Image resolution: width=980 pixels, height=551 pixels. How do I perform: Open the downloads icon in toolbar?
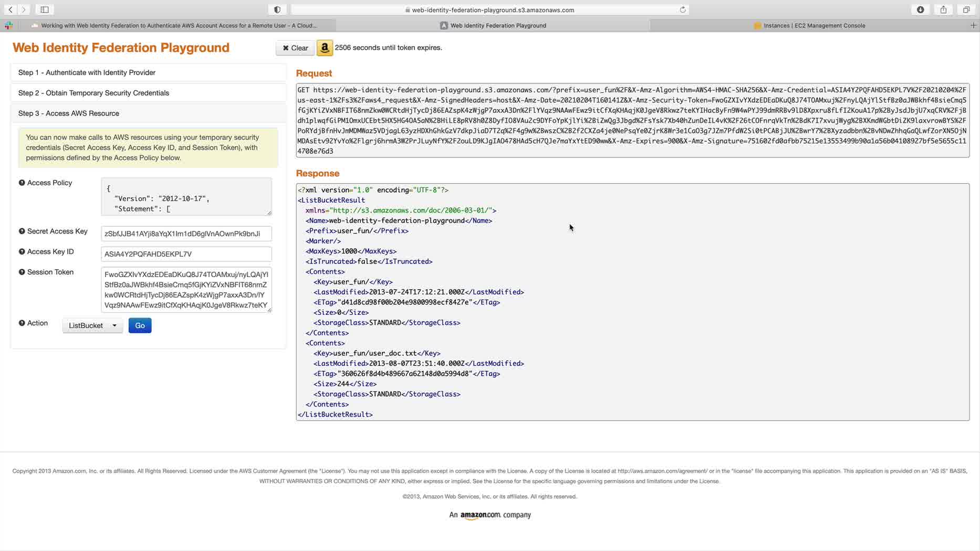point(921,9)
